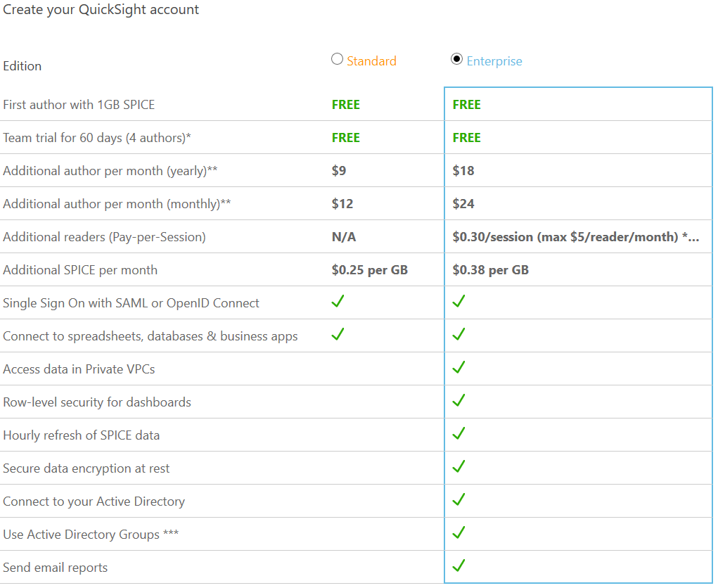Click the 'Edition' row label
This screenshot has height=588, width=718.
(22, 66)
